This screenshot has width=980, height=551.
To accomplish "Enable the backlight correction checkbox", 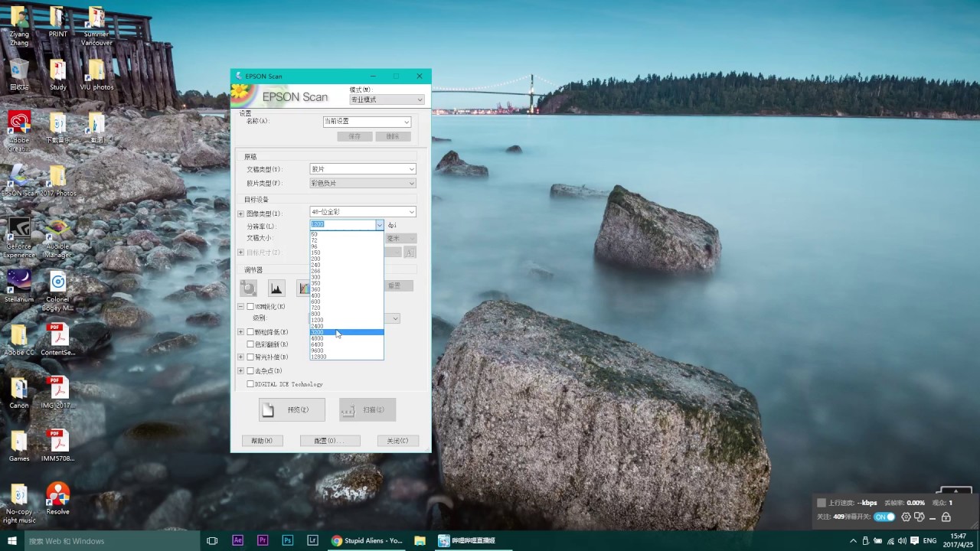I will 250,357.
